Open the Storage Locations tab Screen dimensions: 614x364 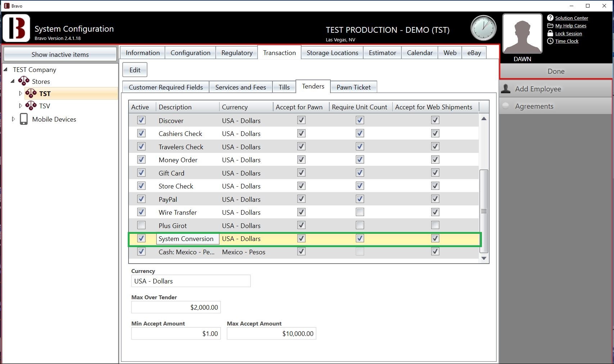click(x=332, y=53)
